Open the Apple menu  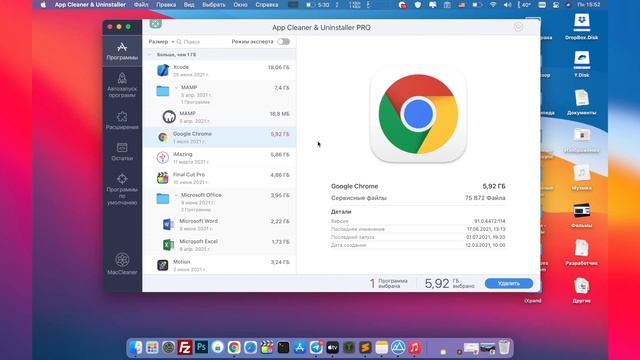click(x=43, y=5)
